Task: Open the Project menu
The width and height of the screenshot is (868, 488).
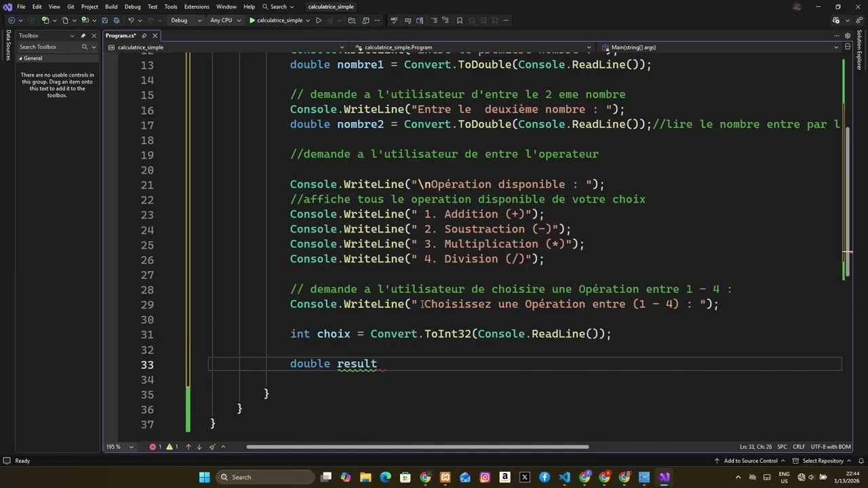Action: (x=90, y=7)
